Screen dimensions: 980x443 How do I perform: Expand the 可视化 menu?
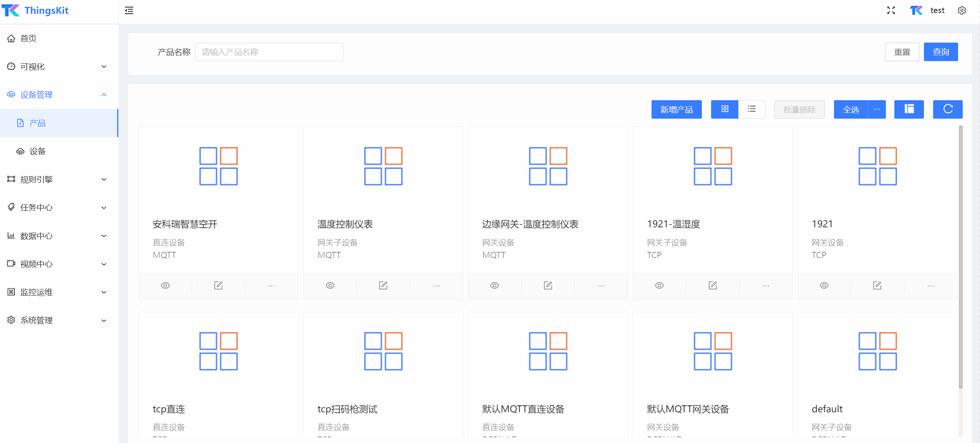click(x=59, y=67)
